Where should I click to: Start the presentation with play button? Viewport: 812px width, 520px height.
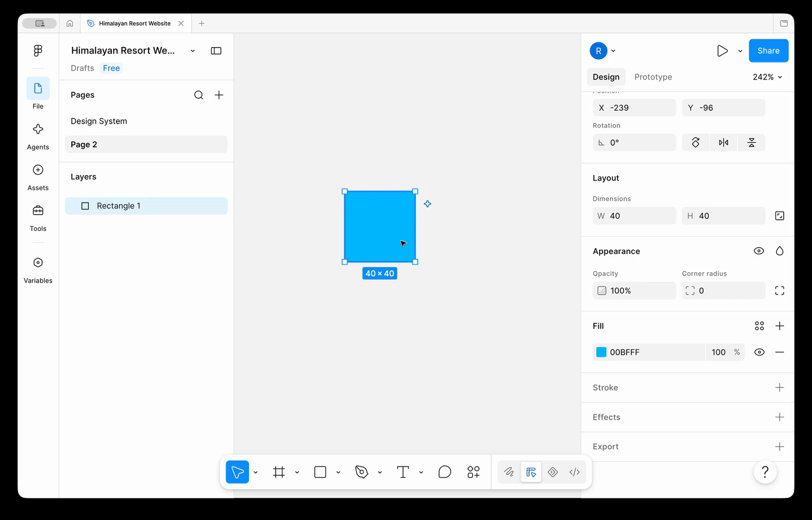pyautogui.click(x=722, y=50)
